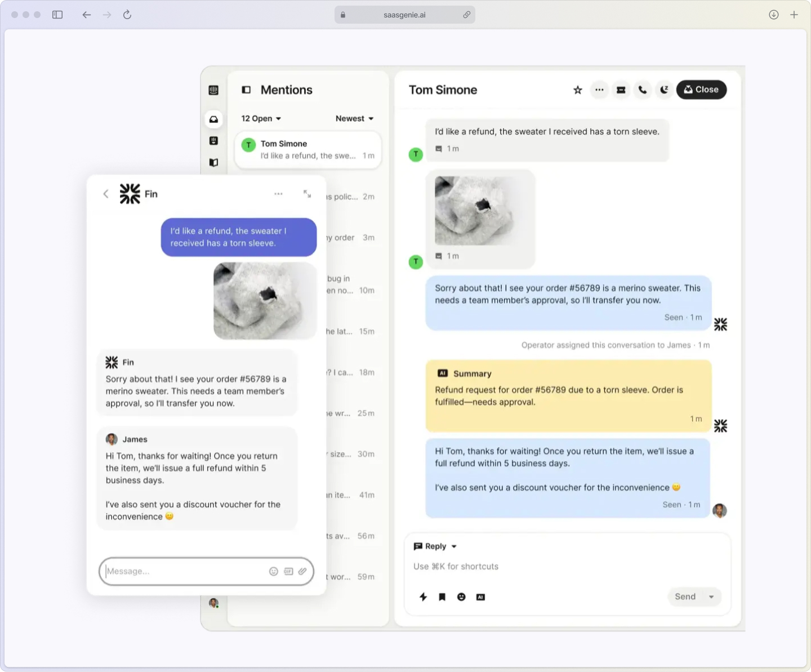811x672 pixels.
Task: Toggle the Mentions panel collapse icon
Action: (246, 90)
